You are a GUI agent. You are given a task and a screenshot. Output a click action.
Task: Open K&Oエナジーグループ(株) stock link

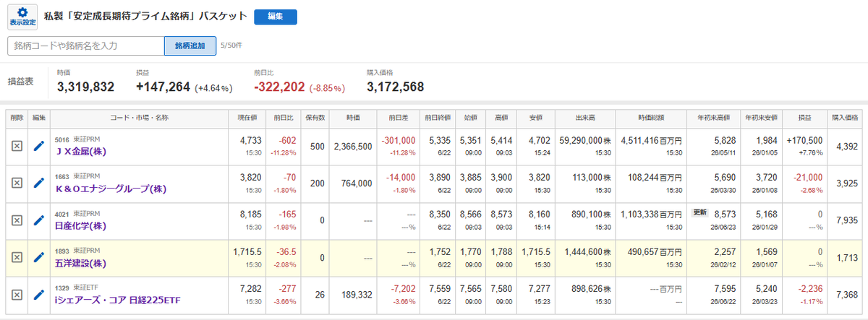111,189
